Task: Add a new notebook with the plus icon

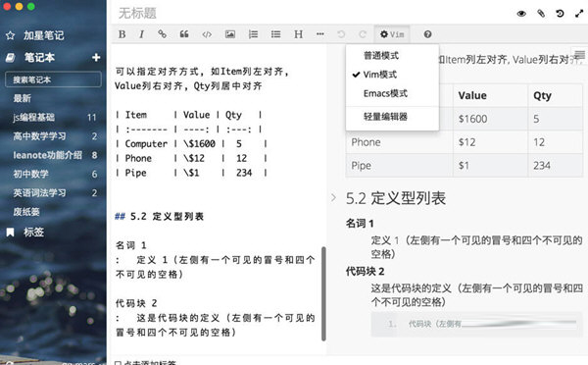Action: [96, 57]
